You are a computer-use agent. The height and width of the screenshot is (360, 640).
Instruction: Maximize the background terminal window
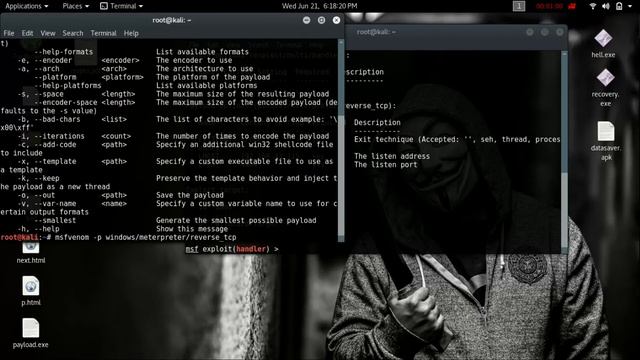click(544, 32)
